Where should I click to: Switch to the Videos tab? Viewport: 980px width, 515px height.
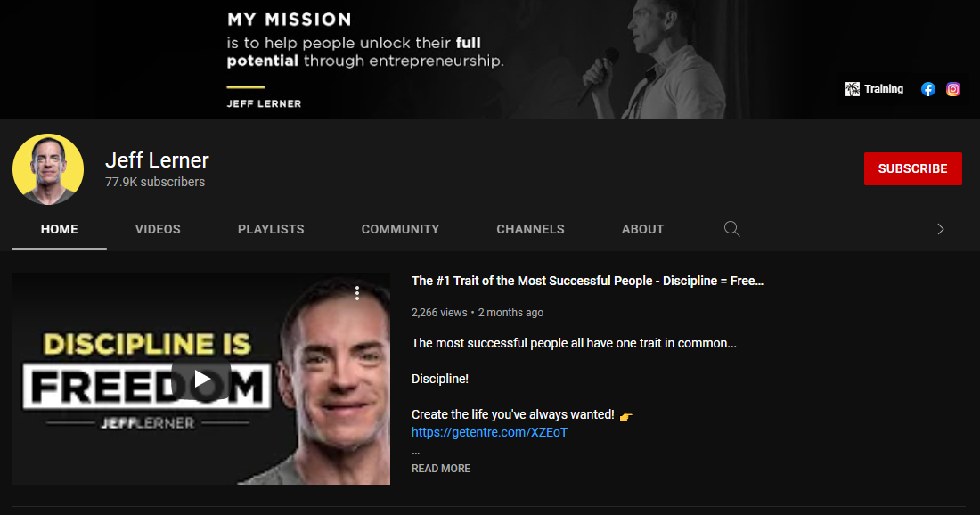click(158, 229)
